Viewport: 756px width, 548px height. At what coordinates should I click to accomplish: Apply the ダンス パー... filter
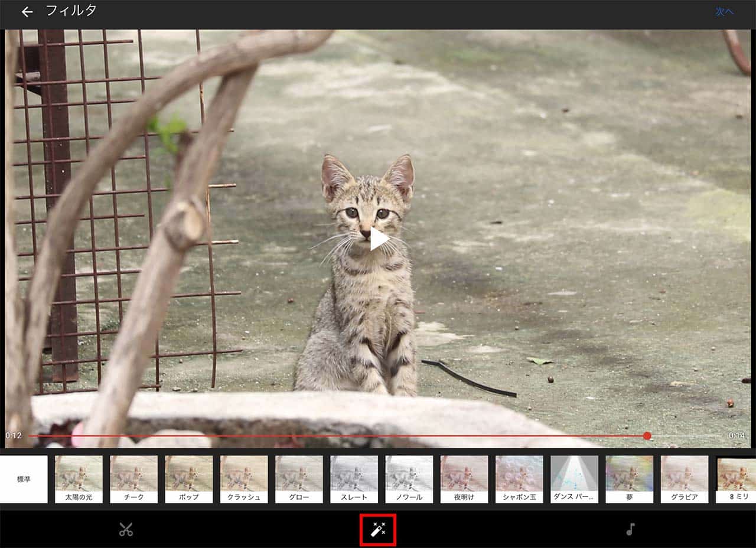575,479
